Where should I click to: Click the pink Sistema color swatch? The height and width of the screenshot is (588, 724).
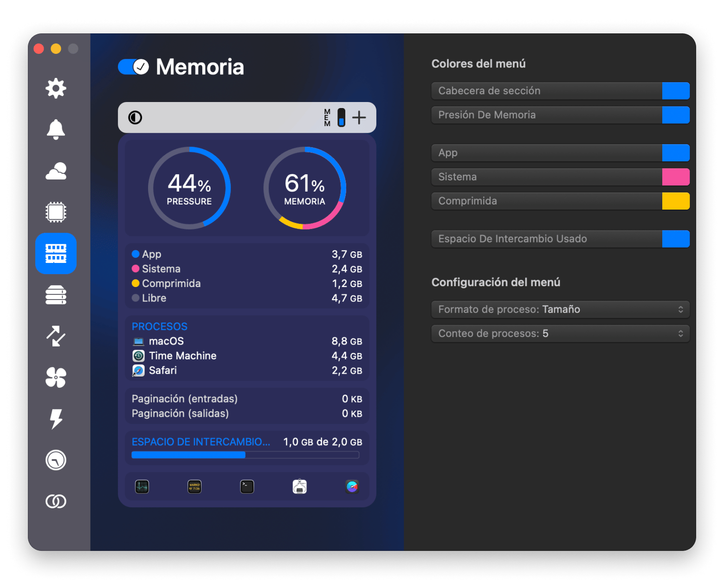coord(675,177)
